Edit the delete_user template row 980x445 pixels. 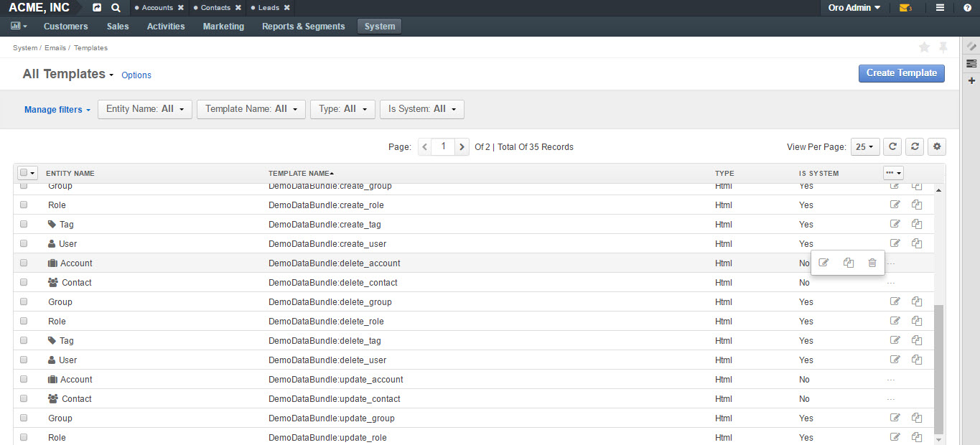(x=895, y=360)
